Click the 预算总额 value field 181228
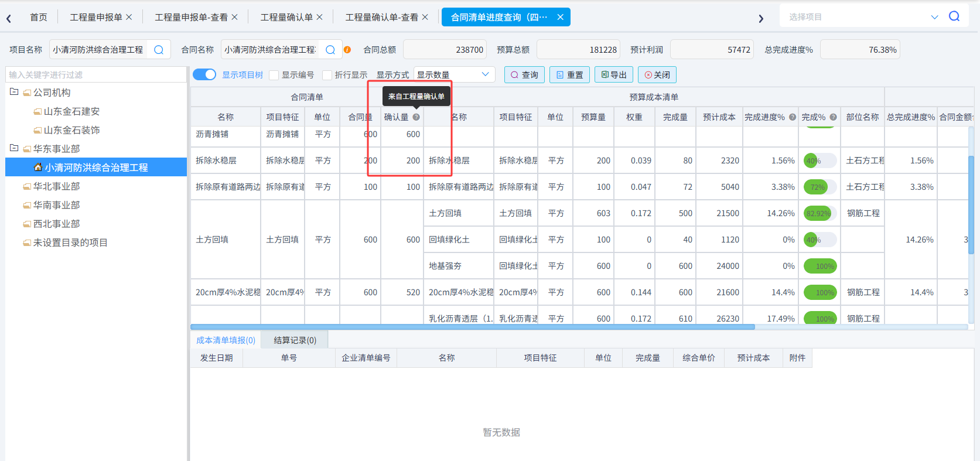The width and height of the screenshot is (980, 461). [578, 50]
